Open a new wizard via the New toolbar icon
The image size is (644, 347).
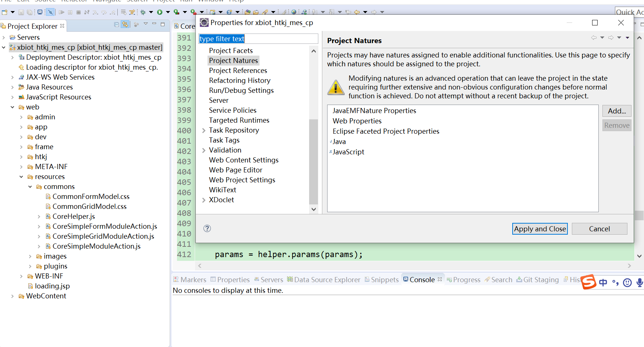tap(5, 12)
